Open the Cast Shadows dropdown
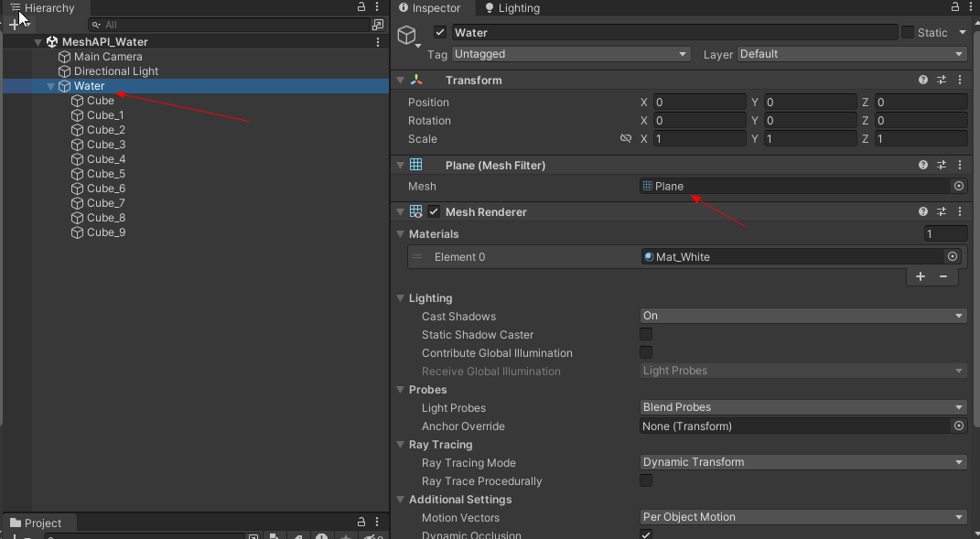Viewport: 980px width, 539px height. (x=803, y=316)
